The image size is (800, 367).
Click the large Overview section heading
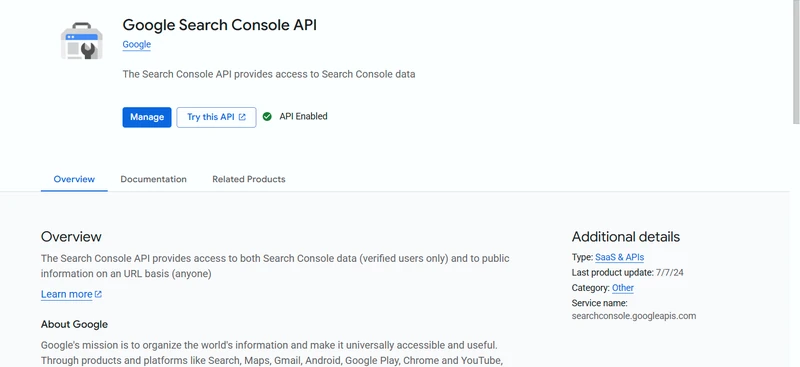coord(71,237)
